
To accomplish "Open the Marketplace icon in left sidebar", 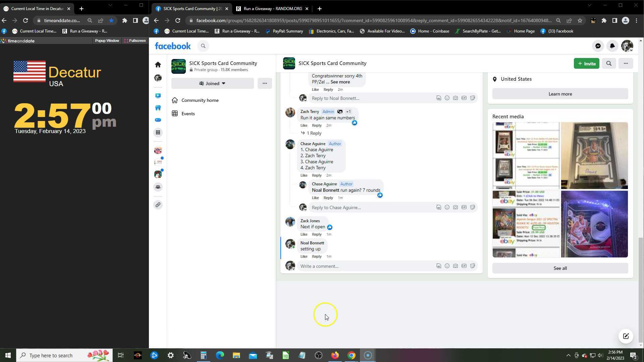I will click(158, 108).
